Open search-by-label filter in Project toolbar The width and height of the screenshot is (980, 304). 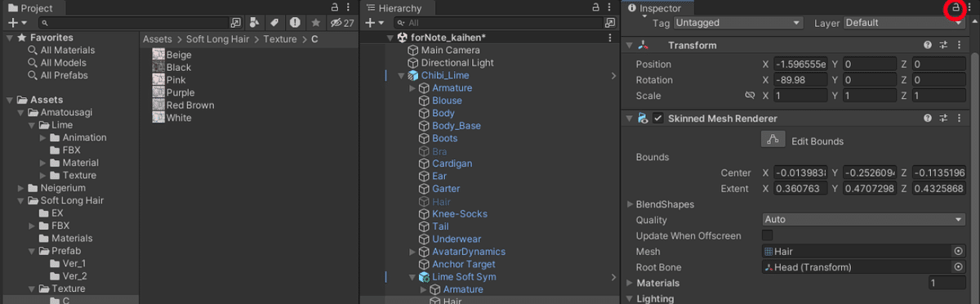pyautogui.click(x=274, y=23)
